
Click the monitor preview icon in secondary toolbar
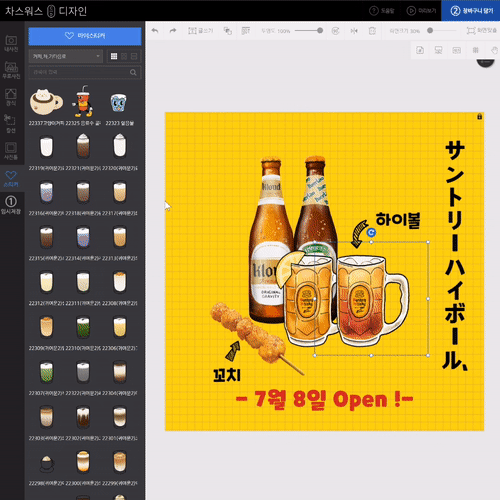[x=438, y=50]
